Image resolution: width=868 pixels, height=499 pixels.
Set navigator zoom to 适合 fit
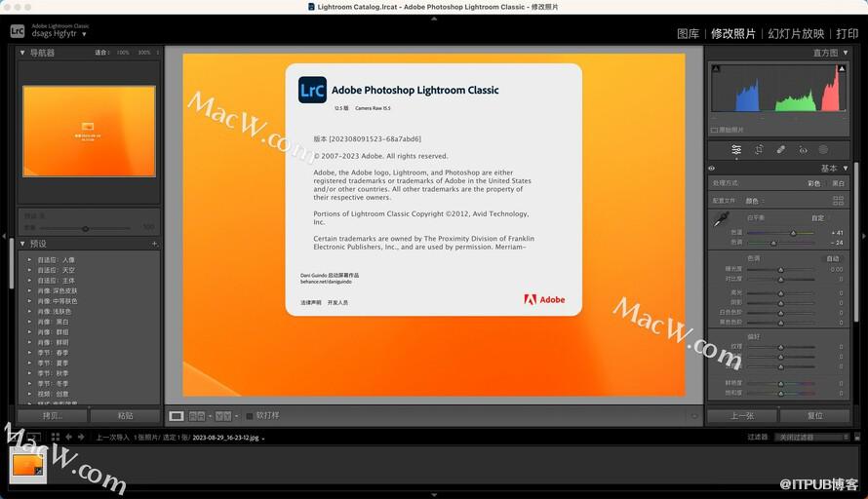pos(101,53)
